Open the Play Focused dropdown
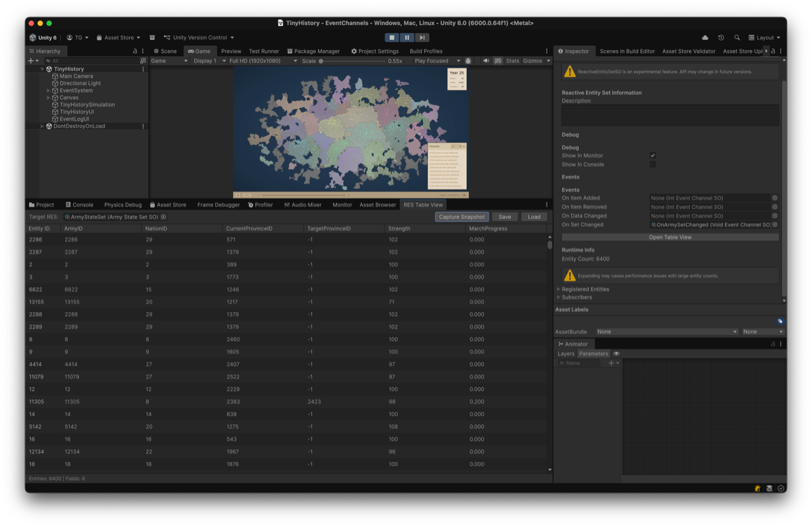Viewport: 812px width, 526px height. [x=436, y=61]
